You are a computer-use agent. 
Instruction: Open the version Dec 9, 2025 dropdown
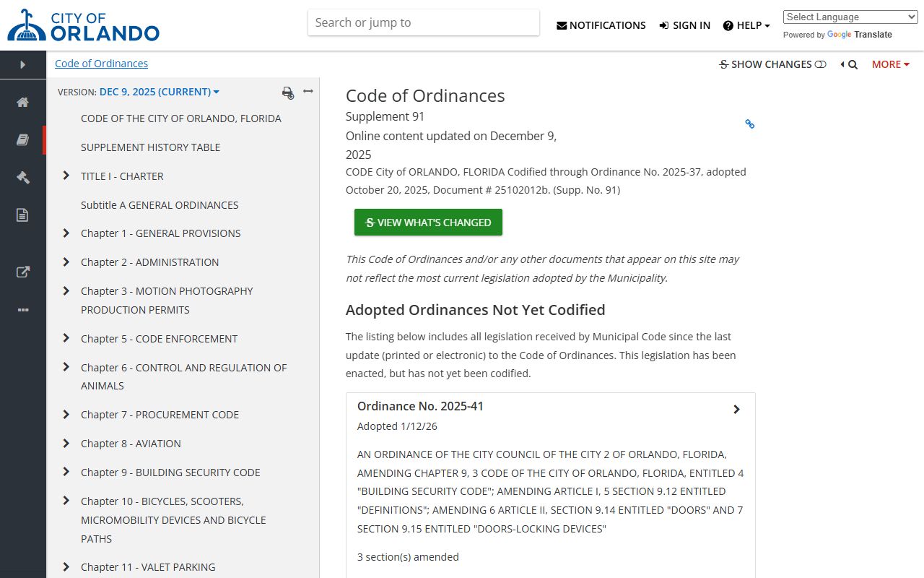tap(160, 92)
